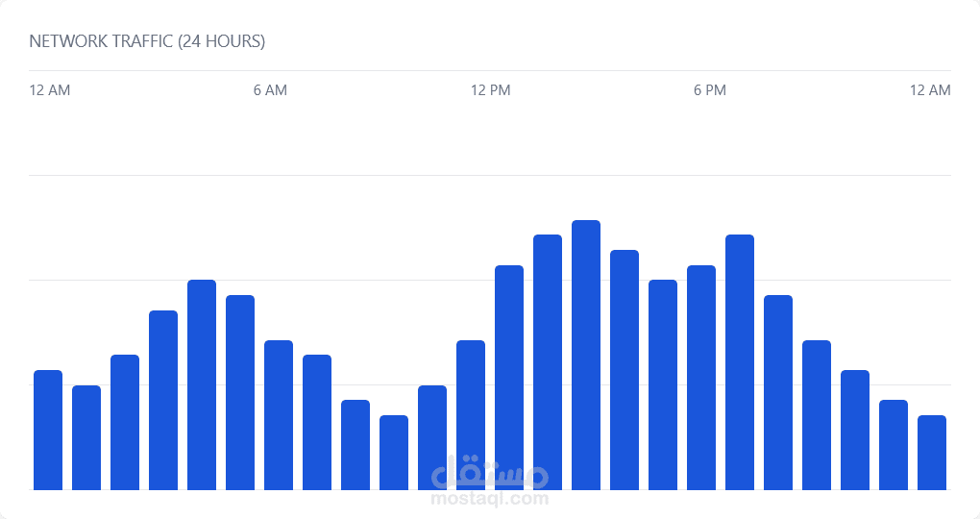Select the very last bar of the chart

(x=931, y=452)
